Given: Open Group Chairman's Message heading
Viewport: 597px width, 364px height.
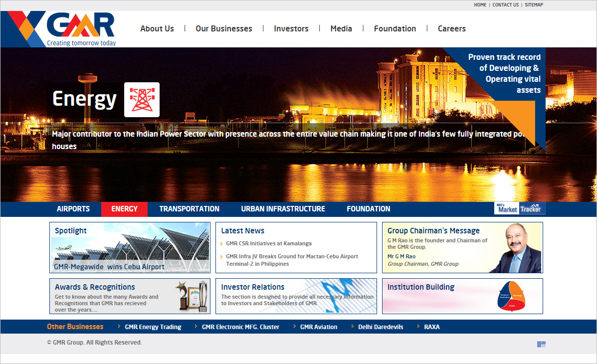Looking at the screenshot, I should 433,231.
